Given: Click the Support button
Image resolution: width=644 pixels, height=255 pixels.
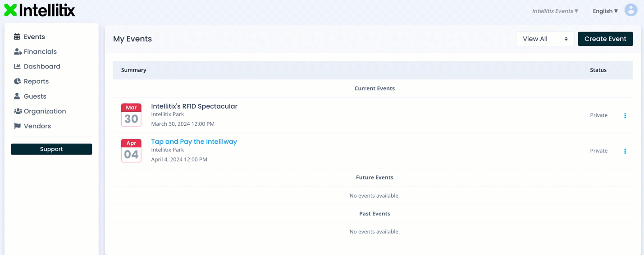Looking at the screenshot, I should [51, 149].
